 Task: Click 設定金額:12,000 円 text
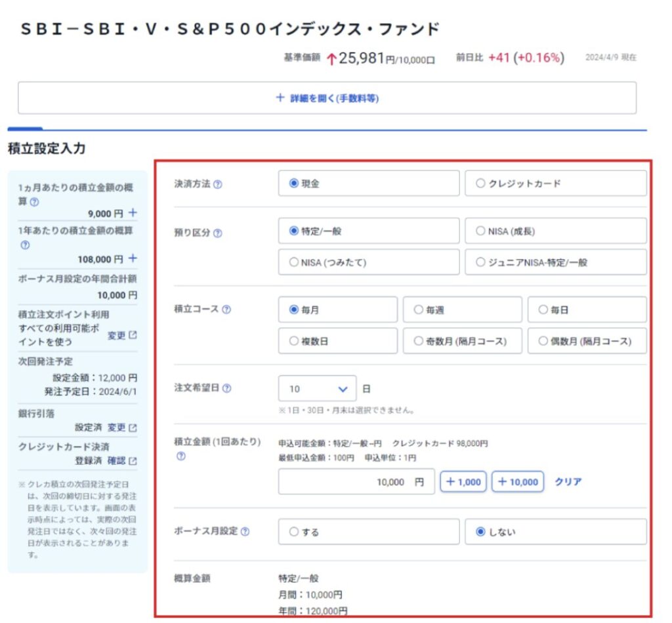pos(95,378)
